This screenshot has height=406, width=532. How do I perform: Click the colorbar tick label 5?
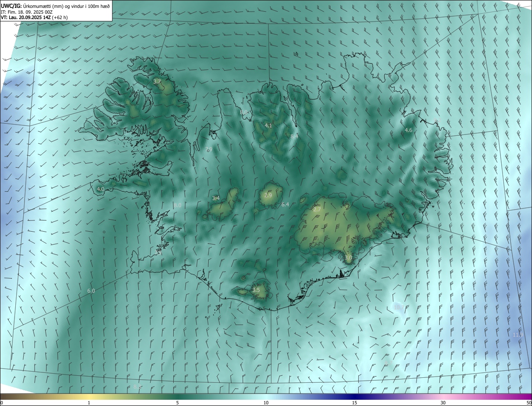point(177,403)
